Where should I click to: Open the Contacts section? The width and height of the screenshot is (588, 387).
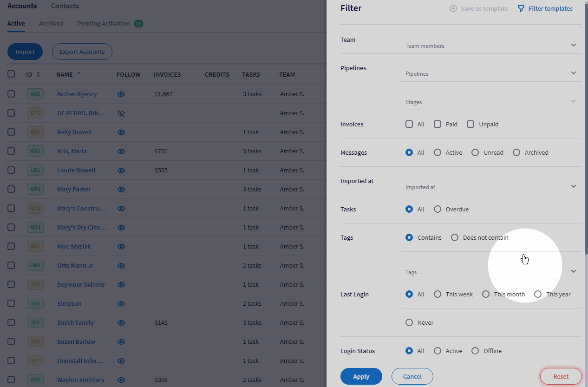[x=64, y=6]
